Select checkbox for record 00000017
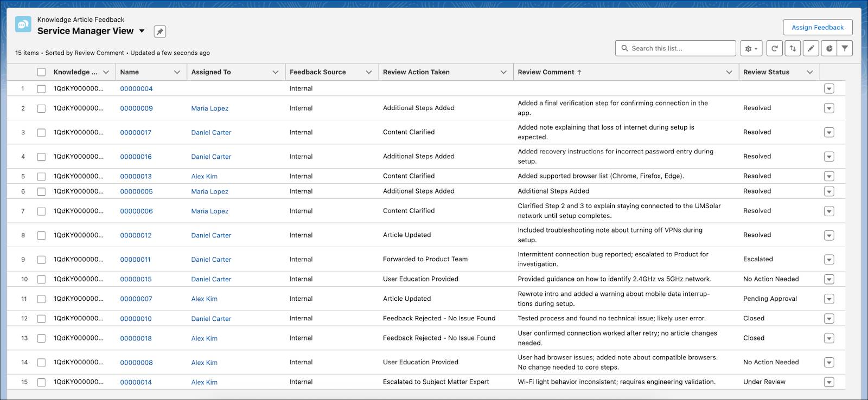 point(41,132)
